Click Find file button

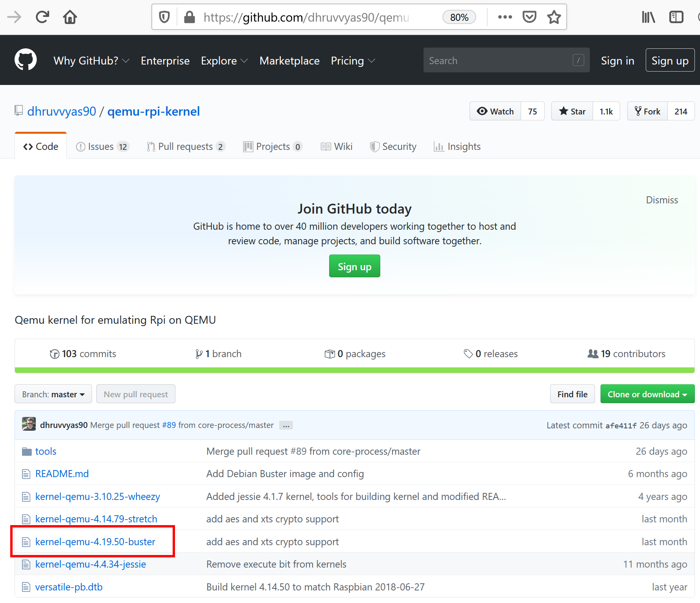[572, 394]
